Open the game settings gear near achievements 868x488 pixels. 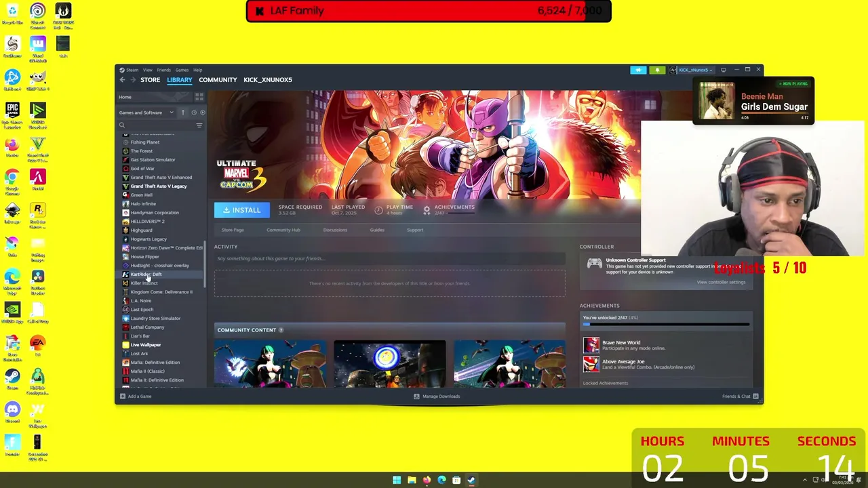[427, 210]
